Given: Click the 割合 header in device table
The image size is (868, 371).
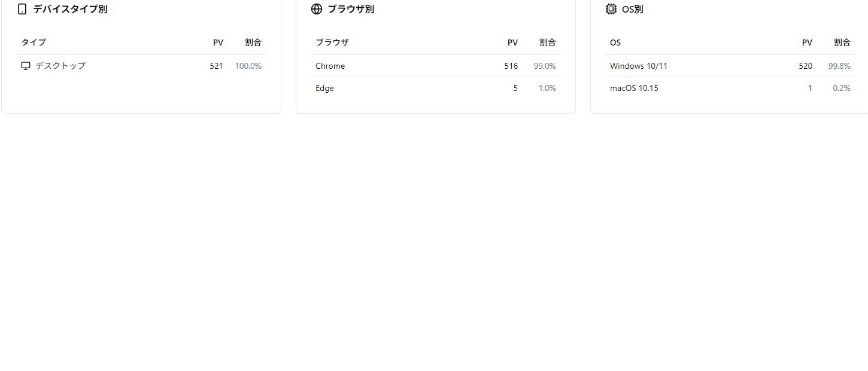Looking at the screenshot, I should tap(253, 42).
